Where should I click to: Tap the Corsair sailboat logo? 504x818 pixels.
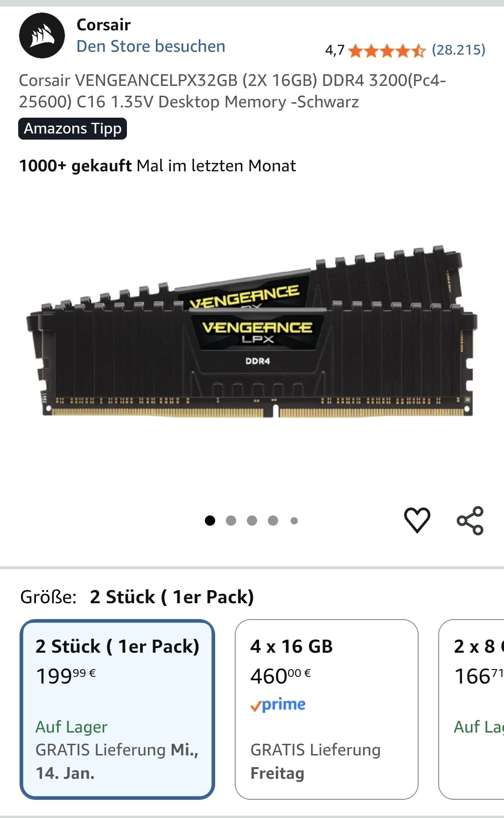[42, 35]
